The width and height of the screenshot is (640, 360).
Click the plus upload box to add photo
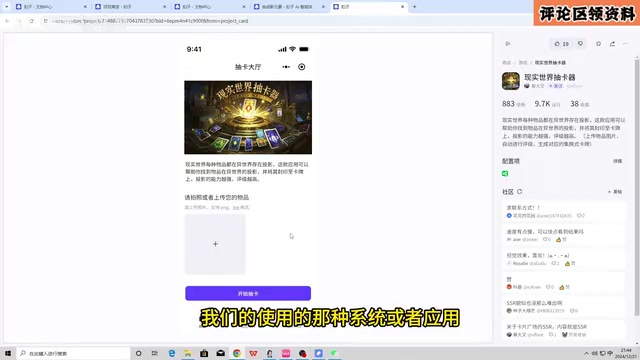click(x=215, y=244)
